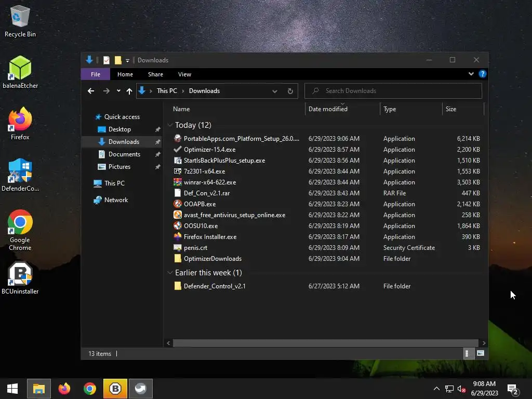The width and height of the screenshot is (532, 399).
Task: Go back using the back arrow
Action: (x=91, y=91)
